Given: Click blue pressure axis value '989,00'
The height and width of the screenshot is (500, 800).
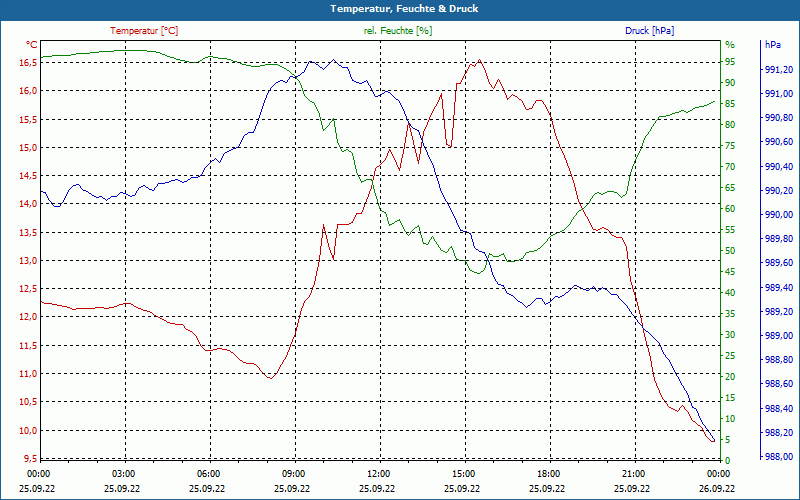Looking at the screenshot, I should point(779,335).
